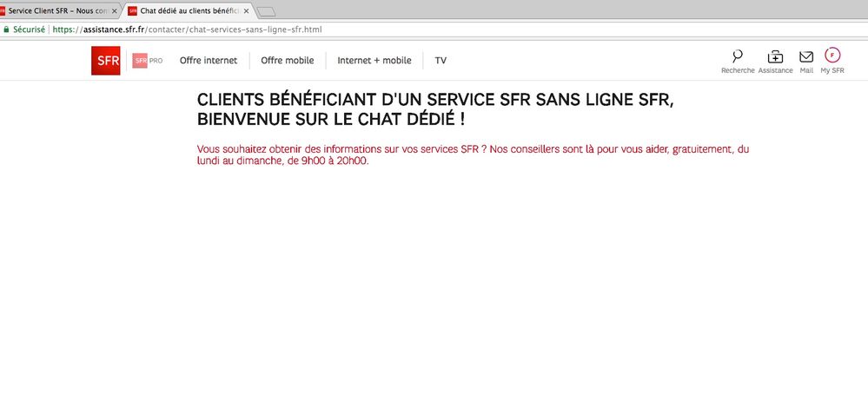Viewport: 868px width, 401px height.
Task: Click the SFR favicon on the Chat dédié tab
Action: click(133, 11)
